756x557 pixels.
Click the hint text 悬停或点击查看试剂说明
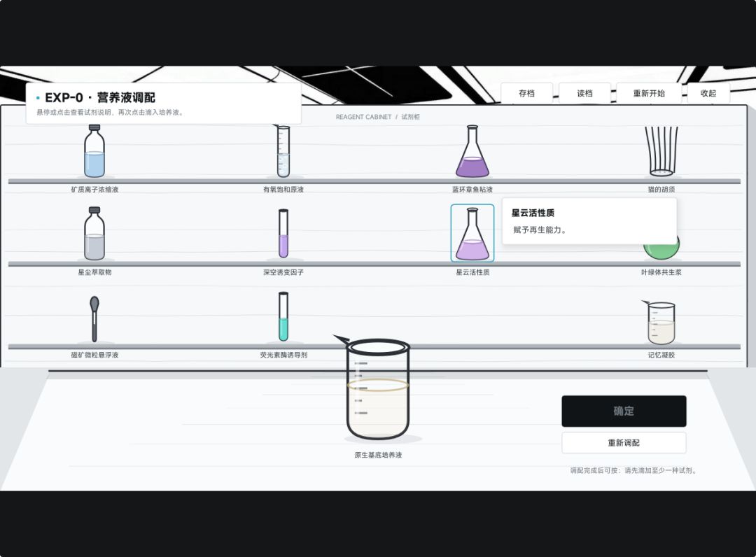pyautogui.click(x=75, y=112)
